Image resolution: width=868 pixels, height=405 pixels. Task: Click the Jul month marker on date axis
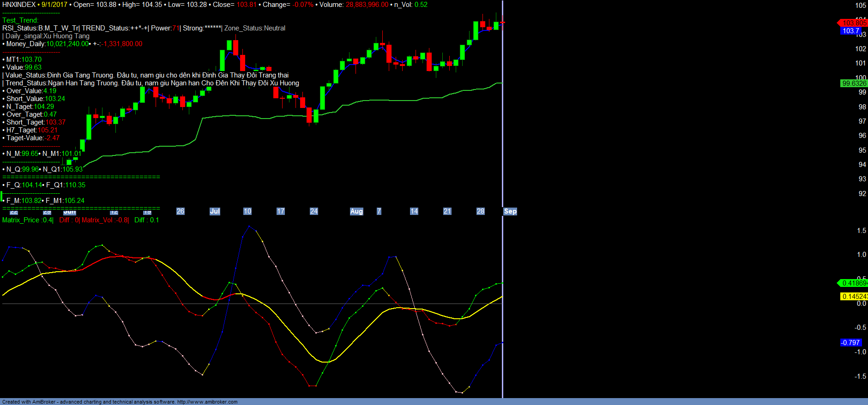(215, 211)
